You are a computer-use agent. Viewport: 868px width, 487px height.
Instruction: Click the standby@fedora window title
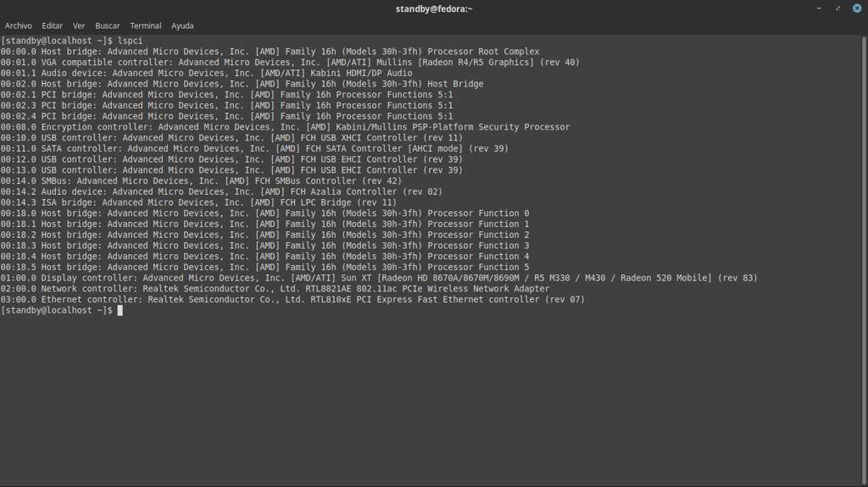tap(434, 8)
